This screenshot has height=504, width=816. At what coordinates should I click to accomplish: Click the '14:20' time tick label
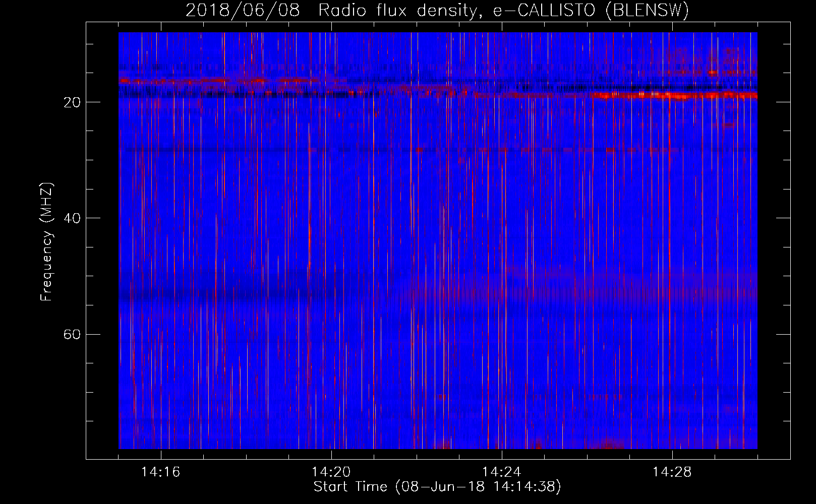pos(331,472)
